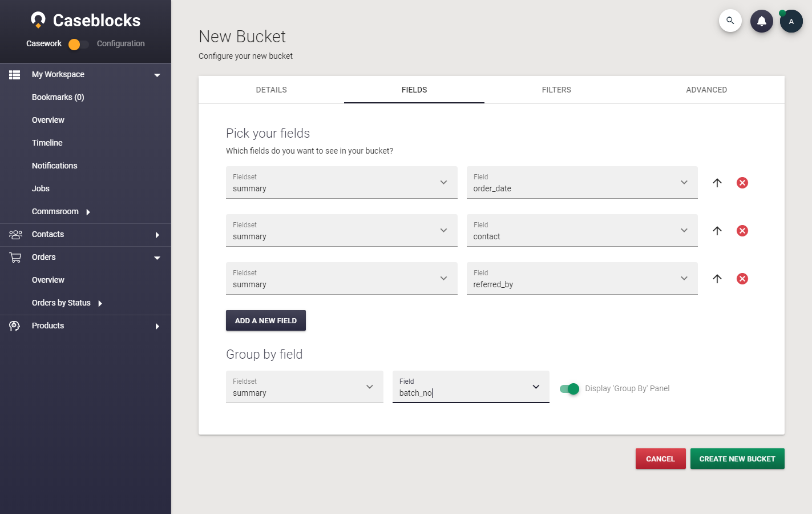Click 'Pick your fields' heading text
Viewport: 812px width, 514px height.
(x=268, y=133)
